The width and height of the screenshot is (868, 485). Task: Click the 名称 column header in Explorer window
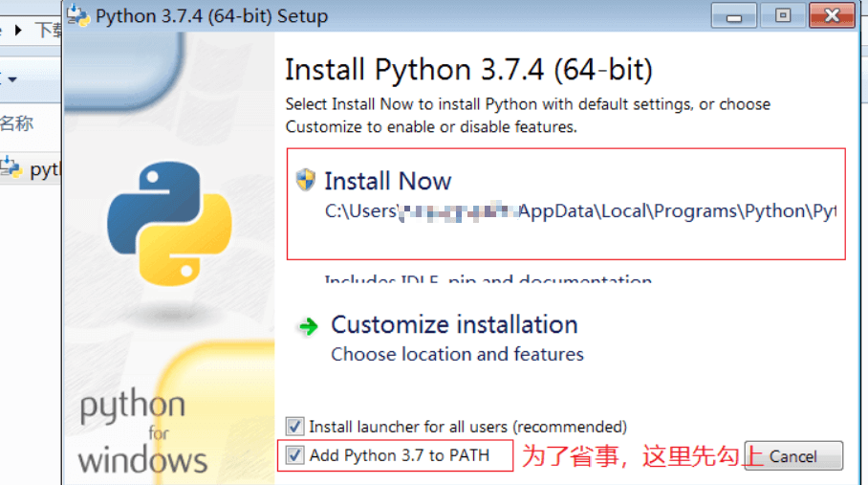coord(16,122)
